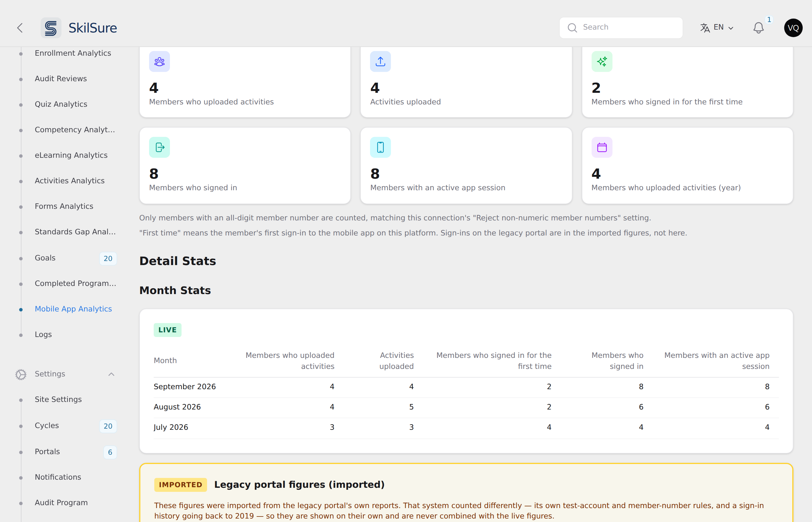
Task: Open Site Settings
Action: click(58, 399)
